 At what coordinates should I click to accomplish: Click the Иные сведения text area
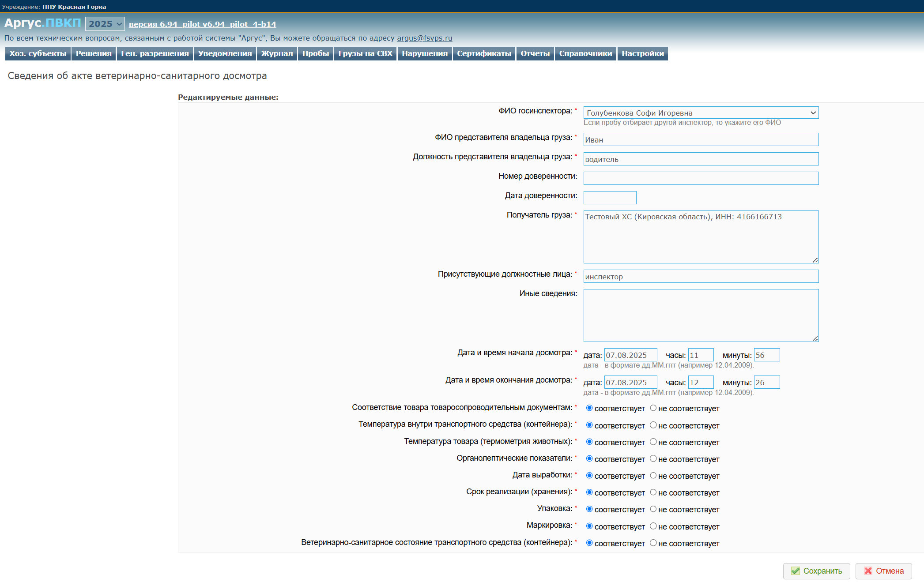coord(701,315)
